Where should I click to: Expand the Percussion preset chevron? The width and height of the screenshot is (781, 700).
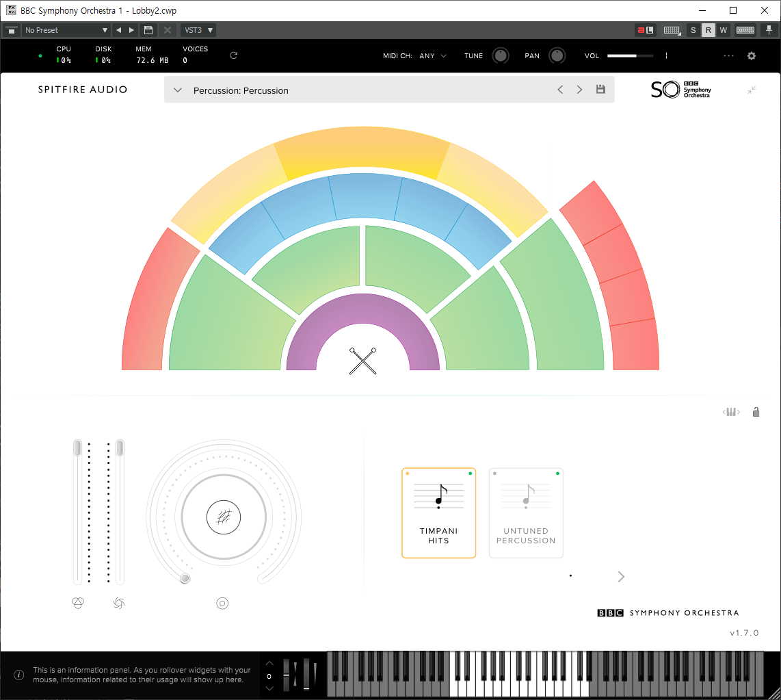178,90
